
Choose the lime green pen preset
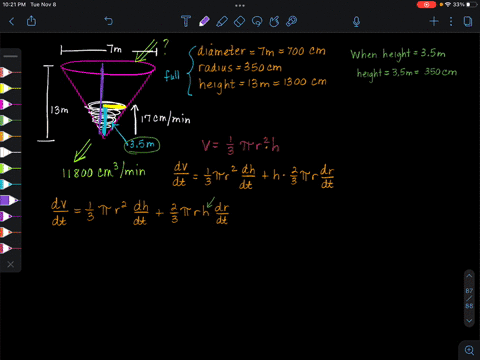coord(10,168)
